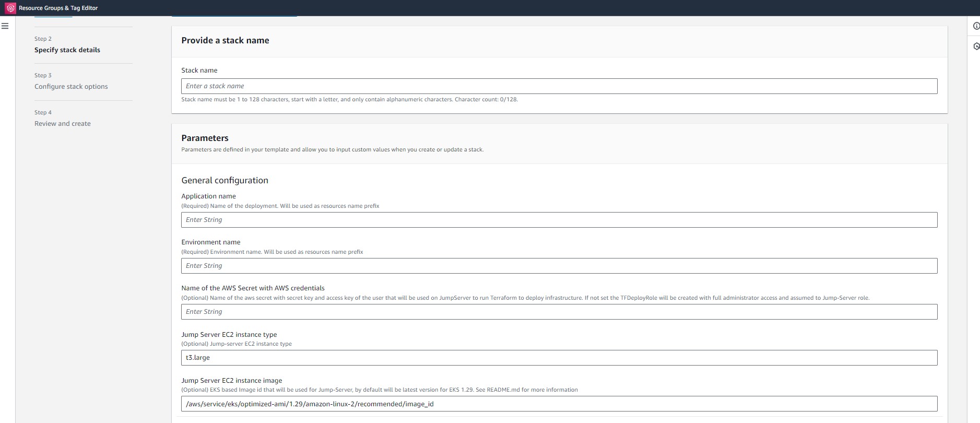980x423 pixels.
Task: Click the Application name text field
Action: point(559,220)
